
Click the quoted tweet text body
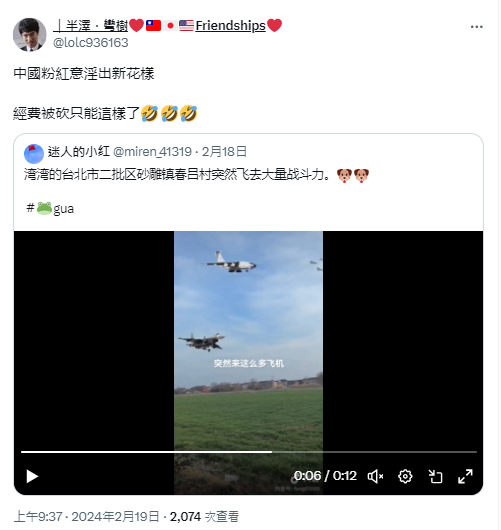[x=196, y=175]
